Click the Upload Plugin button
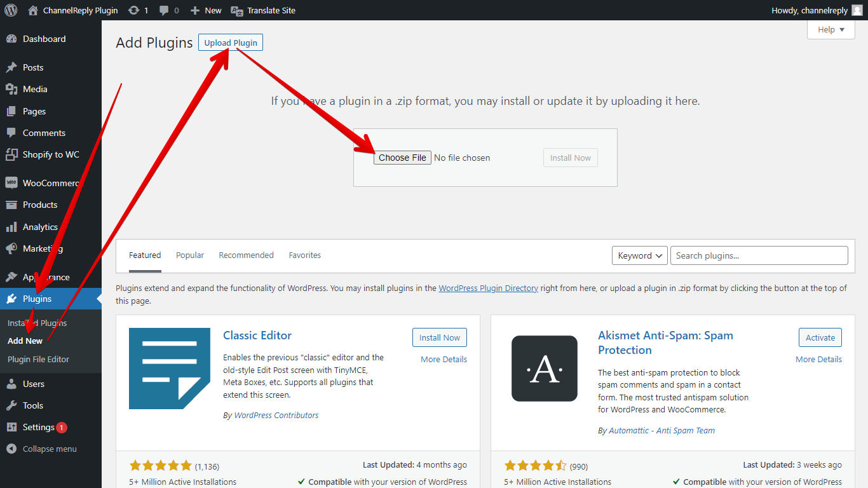Image resolution: width=868 pixels, height=488 pixels. point(231,43)
